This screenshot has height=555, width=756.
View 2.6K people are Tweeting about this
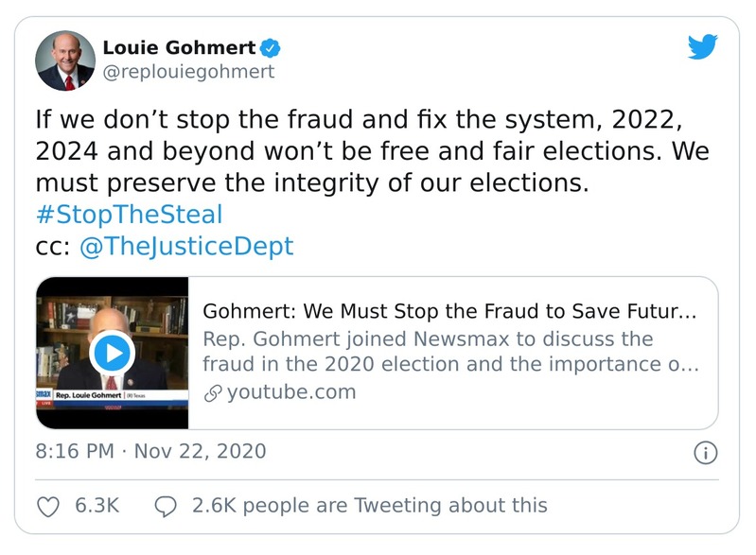(369, 506)
